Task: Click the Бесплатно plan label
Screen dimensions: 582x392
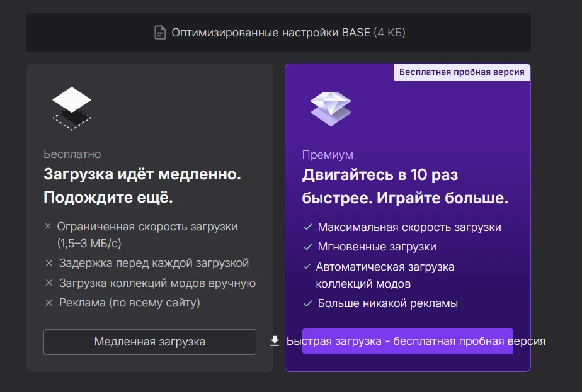Action: [72, 154]
